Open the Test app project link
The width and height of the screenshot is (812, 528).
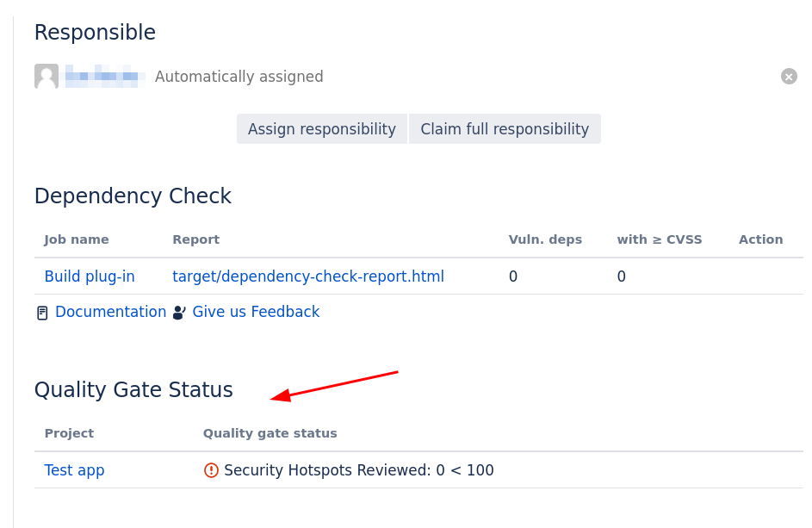coord(74,470)
